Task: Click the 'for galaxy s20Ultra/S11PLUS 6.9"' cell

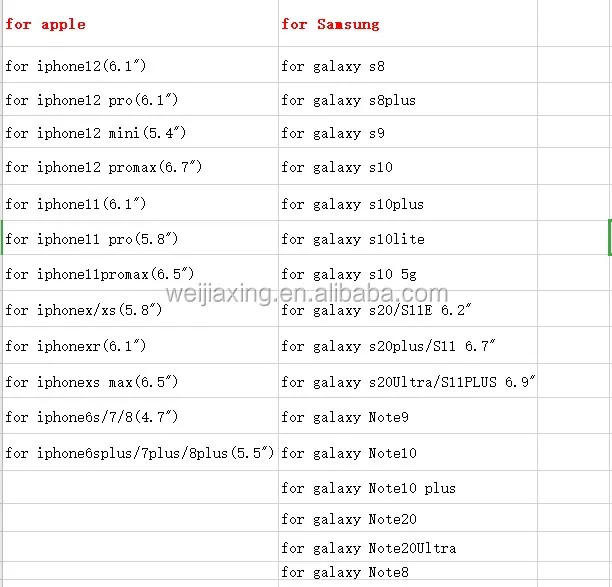Action: (408, 382)
